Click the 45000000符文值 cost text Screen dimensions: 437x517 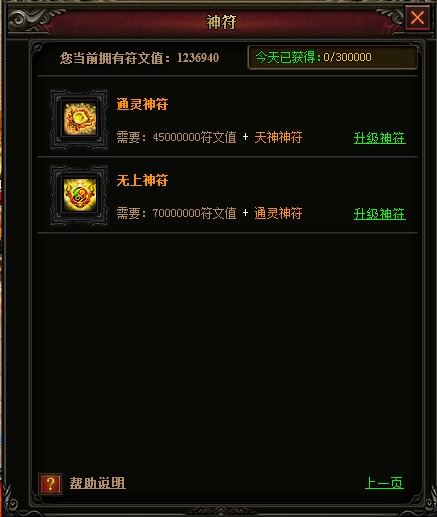[x=194, y=137]
